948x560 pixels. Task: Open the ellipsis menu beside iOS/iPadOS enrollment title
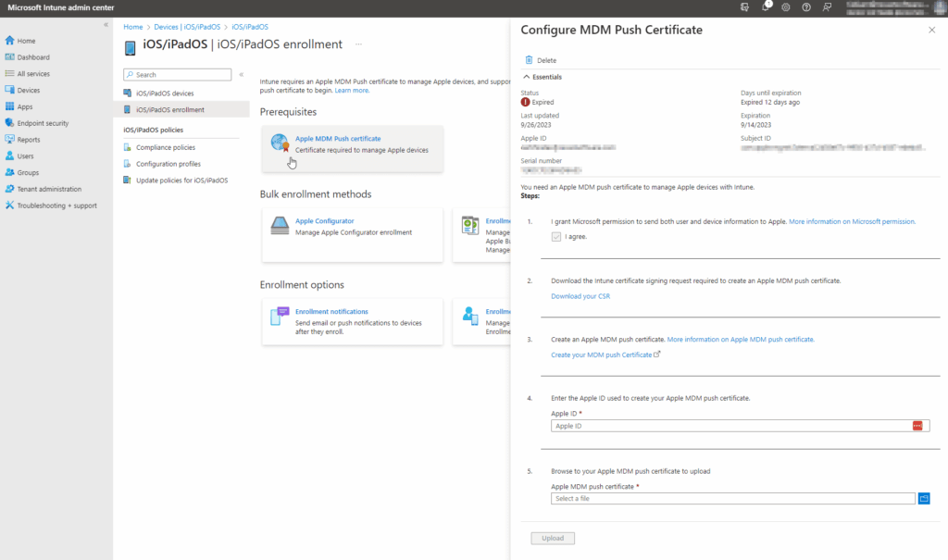[x=360, y=44]
